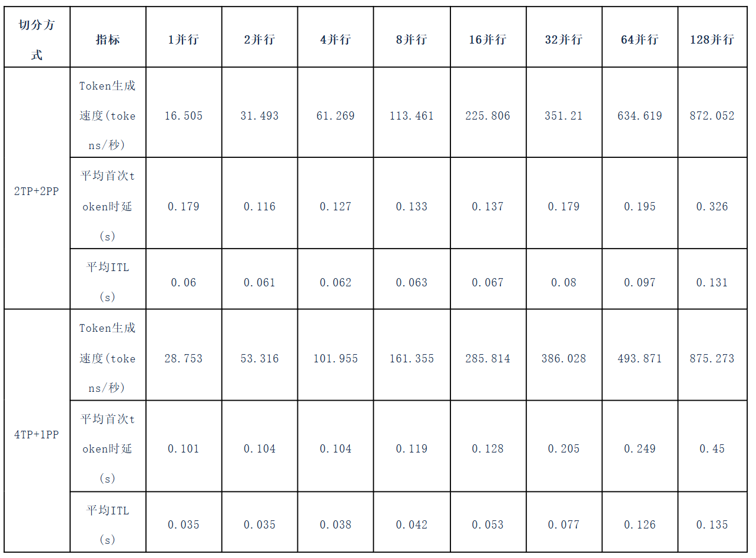Click the 32并行 column header

point(564,38)
